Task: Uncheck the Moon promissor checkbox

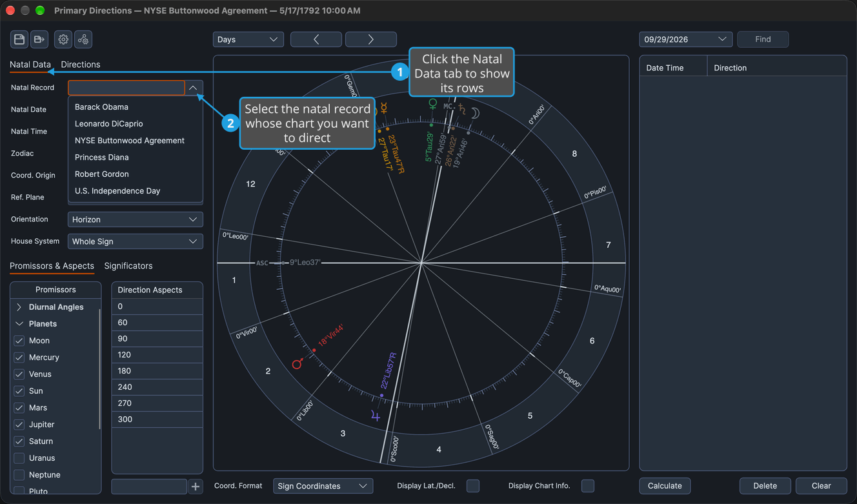Action: (x=19, y=341)
